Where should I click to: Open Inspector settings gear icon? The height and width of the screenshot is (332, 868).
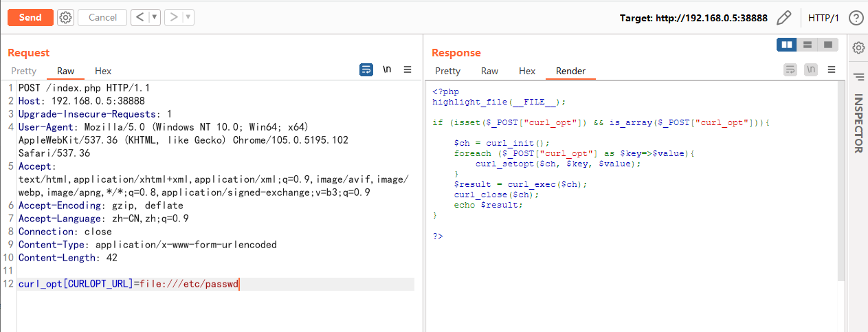[x=858, y=47]
